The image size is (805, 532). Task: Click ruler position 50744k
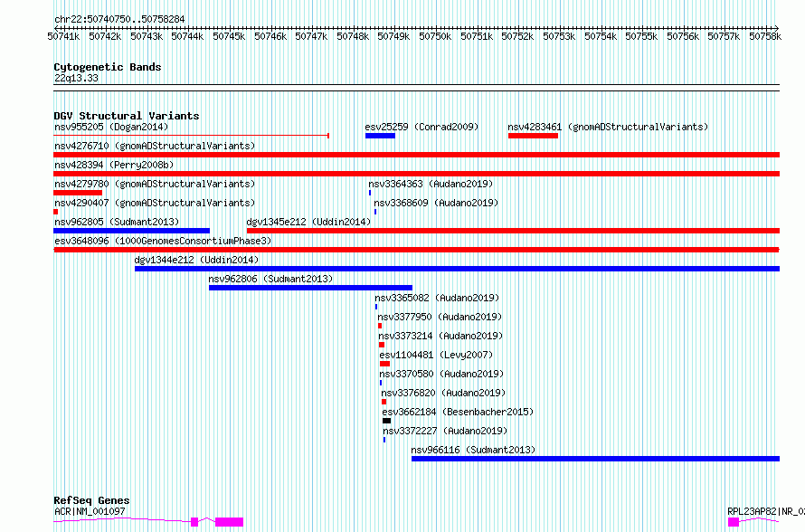click(x=187, y=36)
